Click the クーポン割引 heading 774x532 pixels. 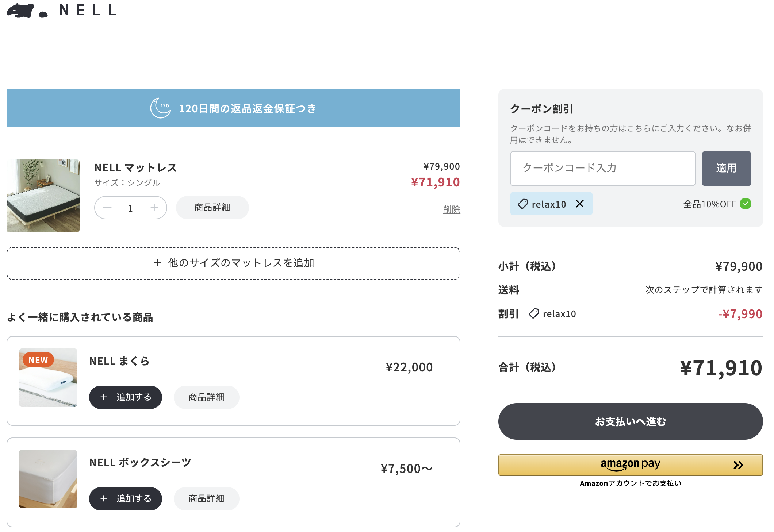[x=541, y=109]
